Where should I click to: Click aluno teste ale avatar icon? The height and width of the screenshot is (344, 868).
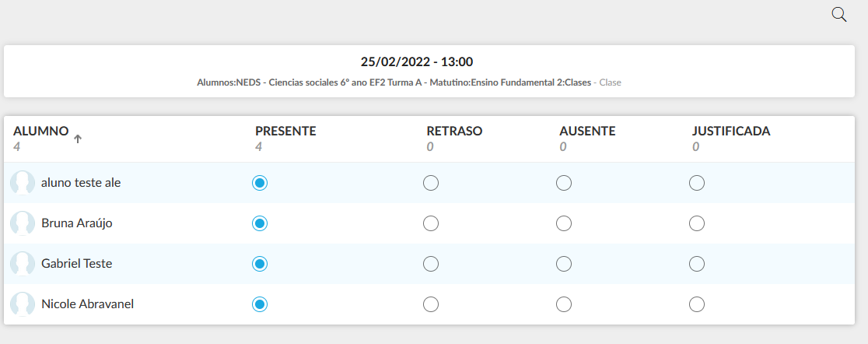23,183
